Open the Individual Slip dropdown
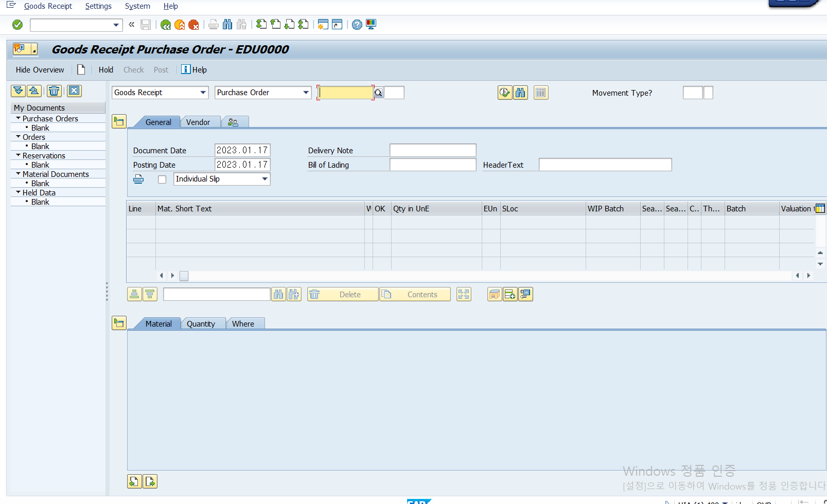 pyautogui.click(x=265, y=179)
